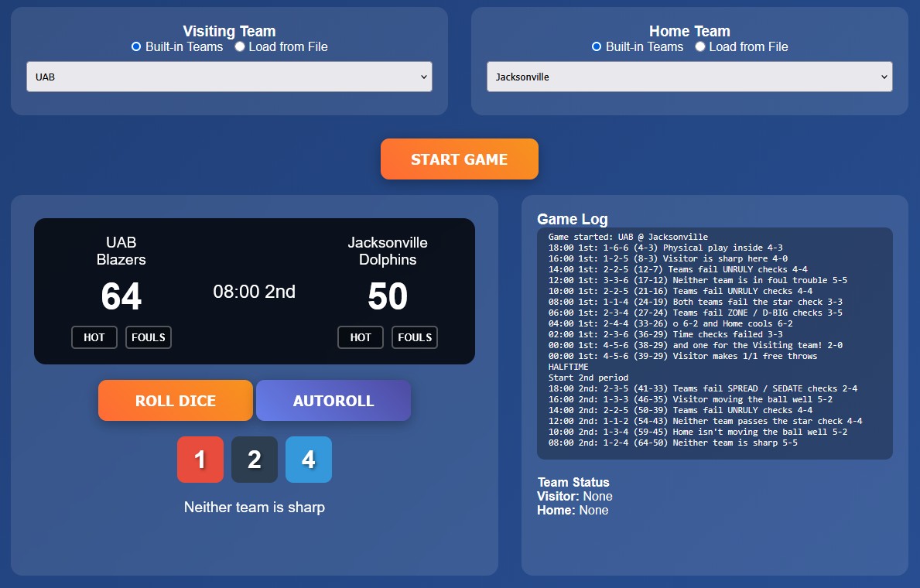Enable AUTOROLL

[x=333, y=401]
